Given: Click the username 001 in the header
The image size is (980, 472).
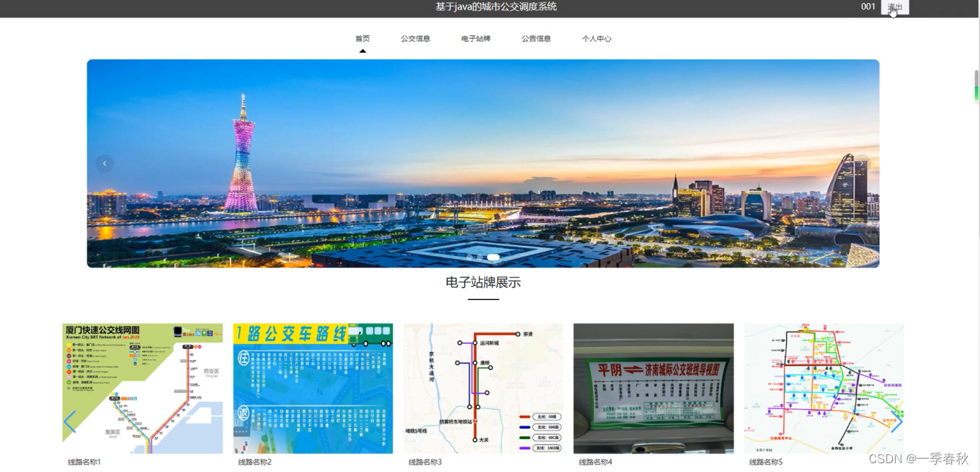Looking at the screenshot, I should click(x=868, y=7).
